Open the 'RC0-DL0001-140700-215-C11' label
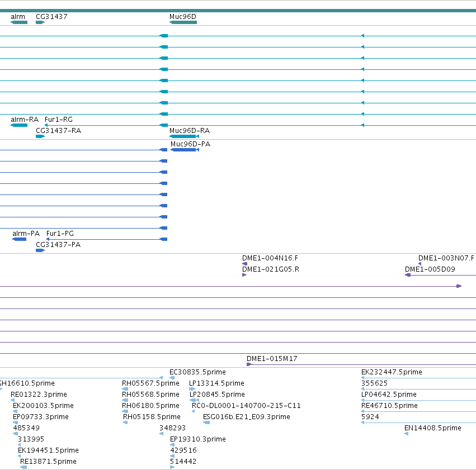This screenshot has width=476, height=470. click(246, 406)
